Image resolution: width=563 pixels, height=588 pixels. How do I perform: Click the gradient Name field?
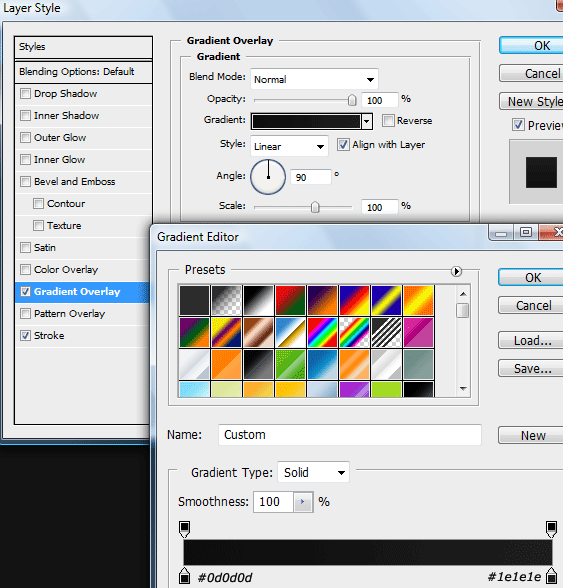[350, 435]
